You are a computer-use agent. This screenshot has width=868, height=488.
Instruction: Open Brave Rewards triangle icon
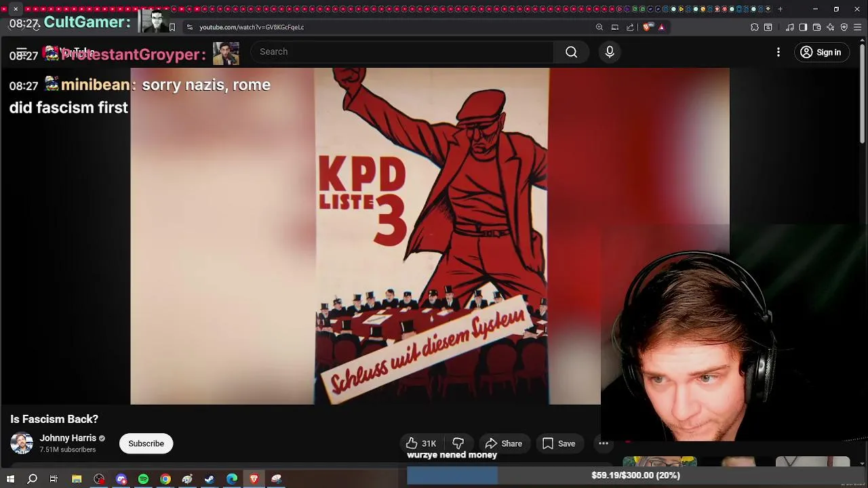click(661, 27)
